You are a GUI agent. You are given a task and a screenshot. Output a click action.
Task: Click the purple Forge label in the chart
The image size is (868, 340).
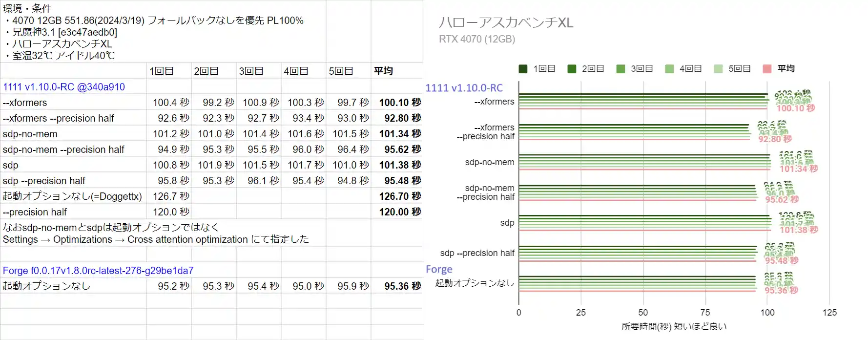[439, 269]
